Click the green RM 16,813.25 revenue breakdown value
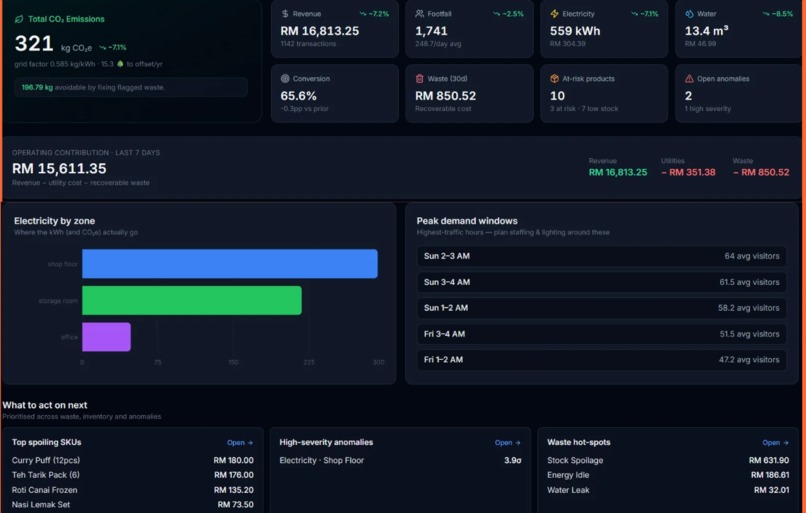 618,172
